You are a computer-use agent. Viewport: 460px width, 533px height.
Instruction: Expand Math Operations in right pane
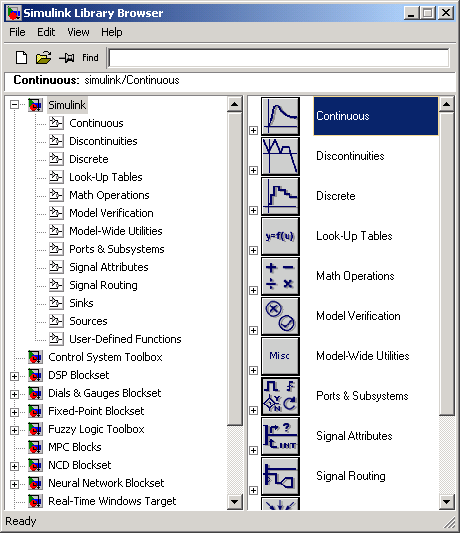(x=253, y=291)
